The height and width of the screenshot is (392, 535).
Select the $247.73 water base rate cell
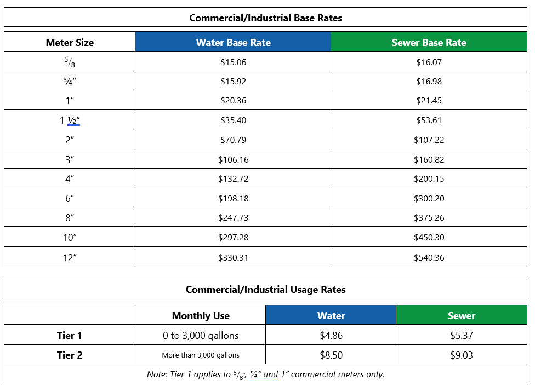pyautogui.click(x=233, y=218)
